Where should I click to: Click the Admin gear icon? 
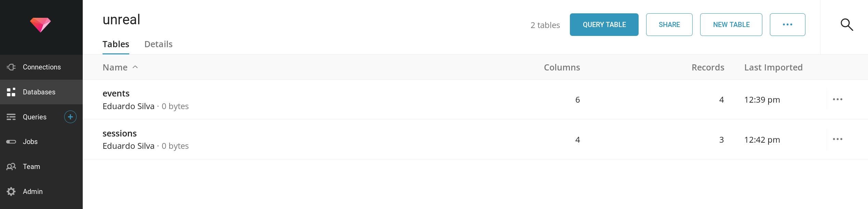point(11,192)
